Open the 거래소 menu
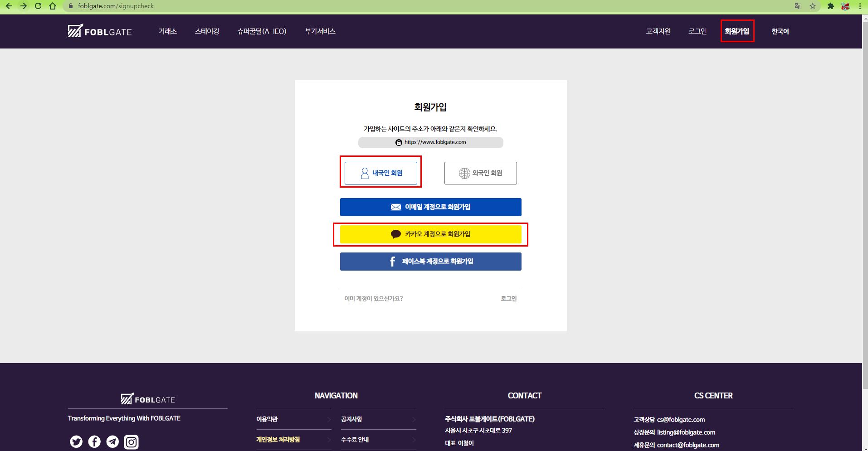The width and height of the screenshot is (868, 451). click(x=167, y=31)
